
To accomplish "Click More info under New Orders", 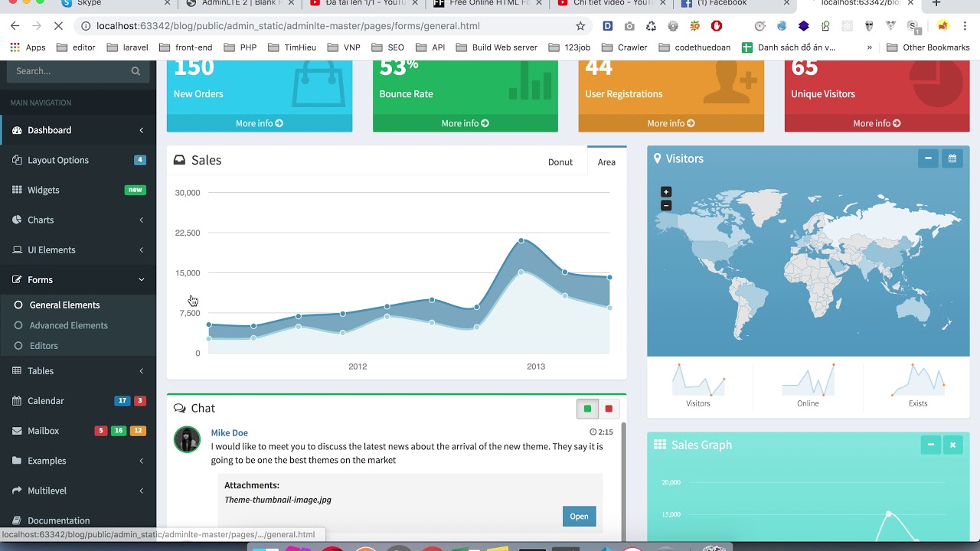I will click(x=260, y=123).
